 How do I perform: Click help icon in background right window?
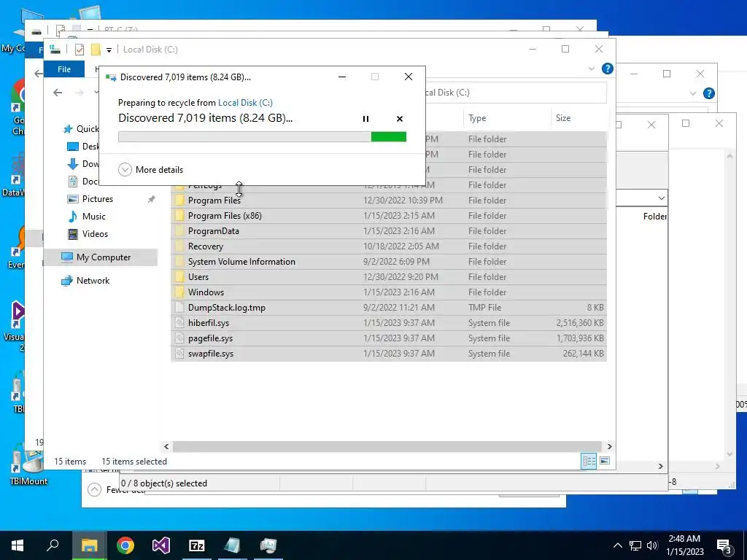coord(709,93)
